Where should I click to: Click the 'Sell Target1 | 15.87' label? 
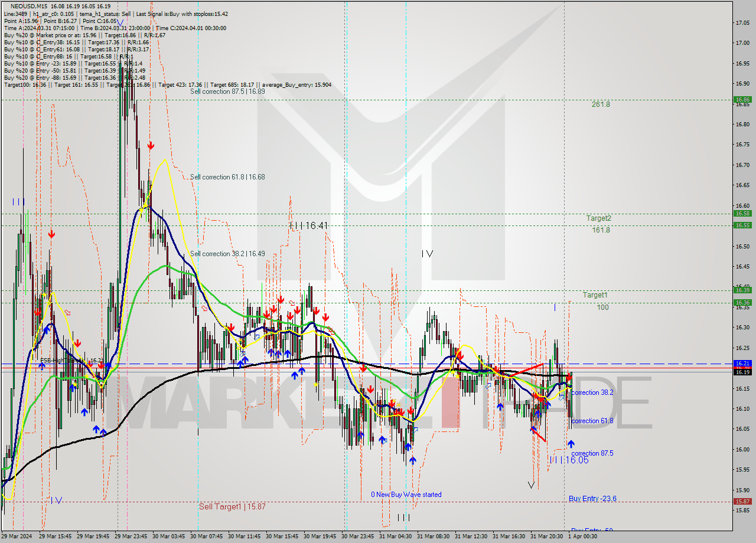[x=232, y=506]
